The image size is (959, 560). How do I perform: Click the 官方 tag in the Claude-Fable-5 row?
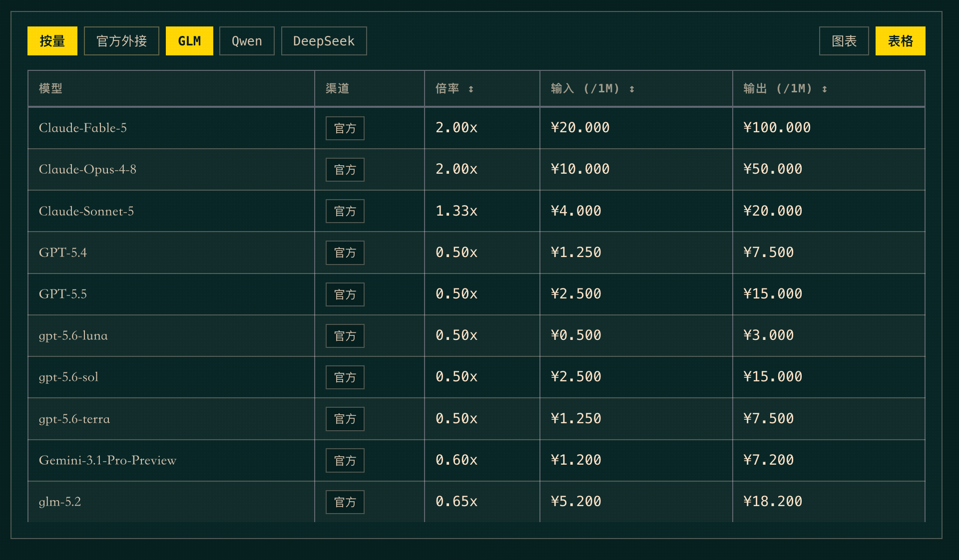[345, 128]
